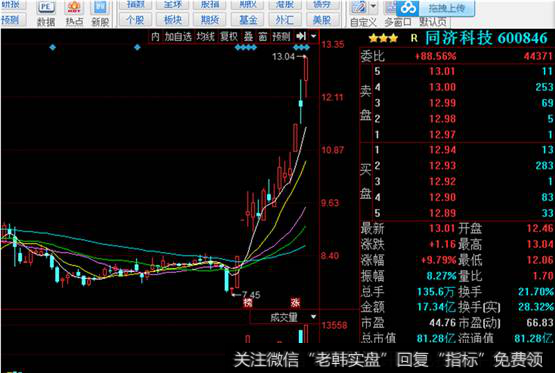Viewport: 555px width, 373px height.
Task: Open the 热点 hot topics icon
Action: (x=74, y=13)
